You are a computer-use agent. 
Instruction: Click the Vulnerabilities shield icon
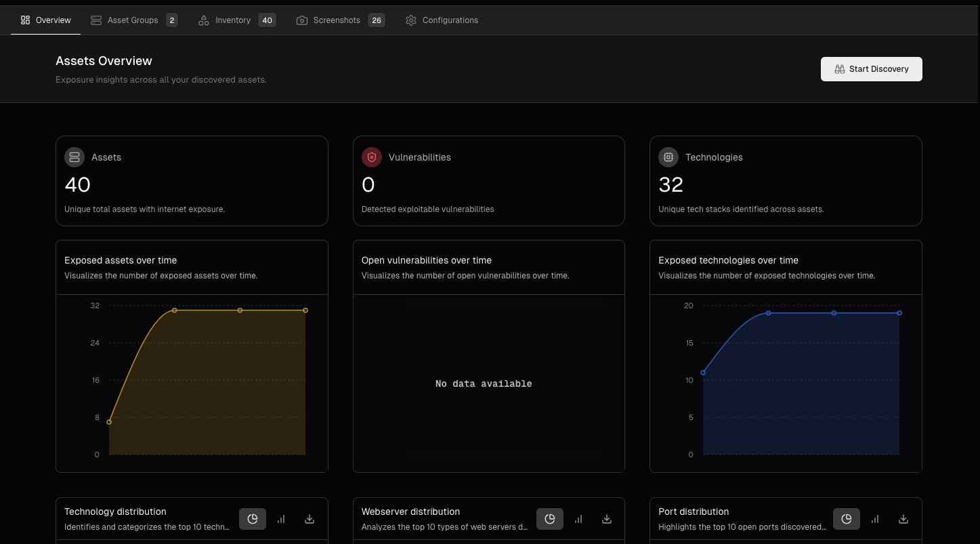click(x=372, y=157)
